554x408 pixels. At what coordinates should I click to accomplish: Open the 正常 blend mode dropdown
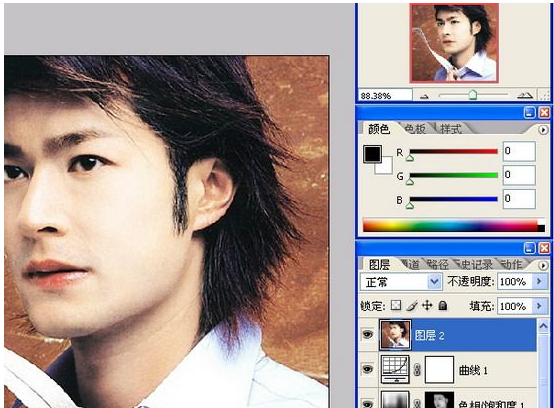(x=400, y=282)
